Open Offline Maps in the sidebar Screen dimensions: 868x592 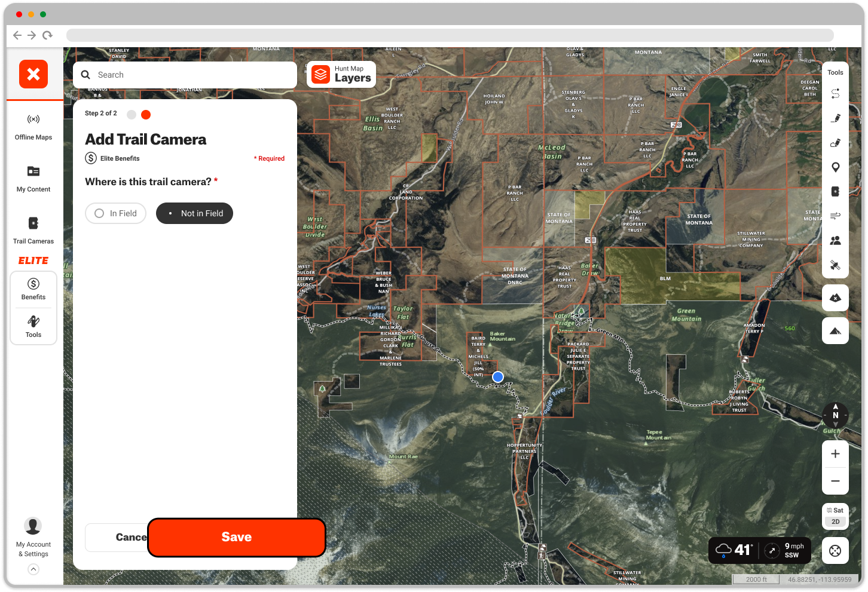tap(33, 127)
